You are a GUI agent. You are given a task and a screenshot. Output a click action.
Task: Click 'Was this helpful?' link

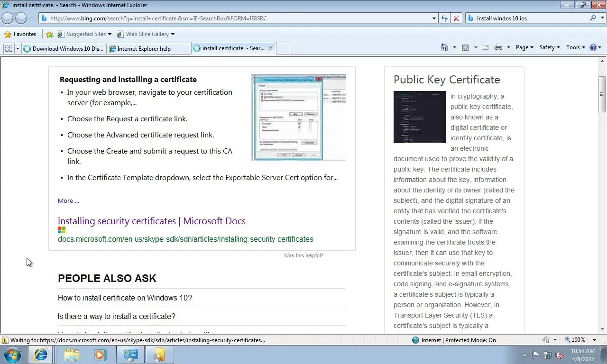(x=303, y=255)
